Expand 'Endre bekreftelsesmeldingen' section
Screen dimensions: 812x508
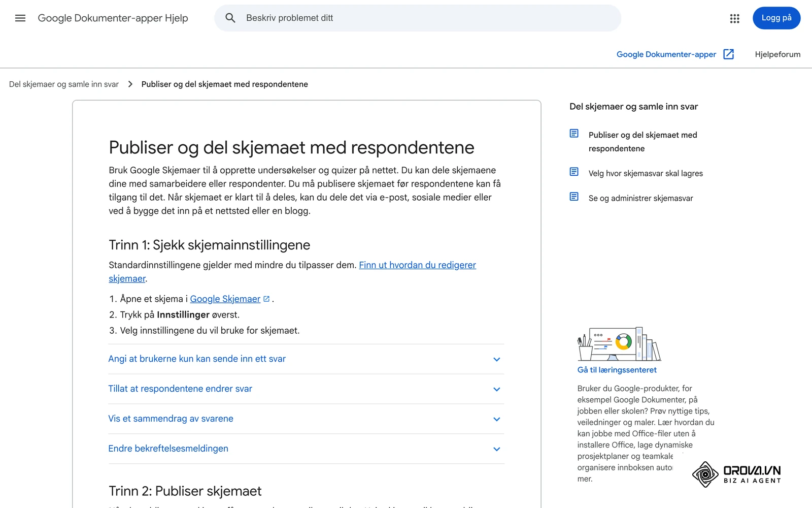tap(306, 449)
